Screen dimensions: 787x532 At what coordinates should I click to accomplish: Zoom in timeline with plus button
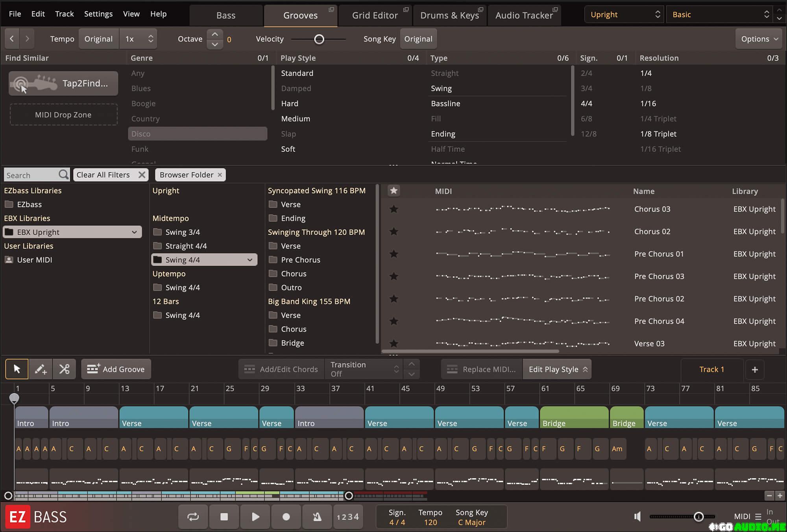click(780, 496)
